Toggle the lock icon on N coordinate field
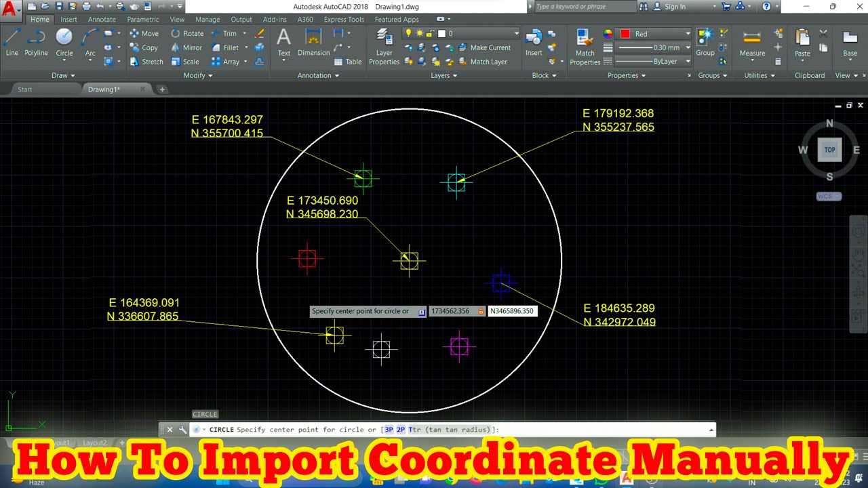Screen dimensions: 868x488 481,311
